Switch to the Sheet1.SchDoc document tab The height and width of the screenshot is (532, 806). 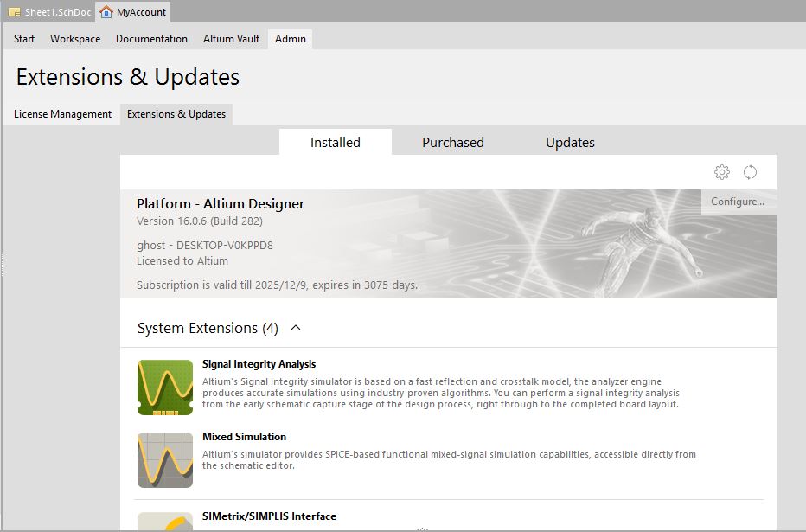coord(49,12)
